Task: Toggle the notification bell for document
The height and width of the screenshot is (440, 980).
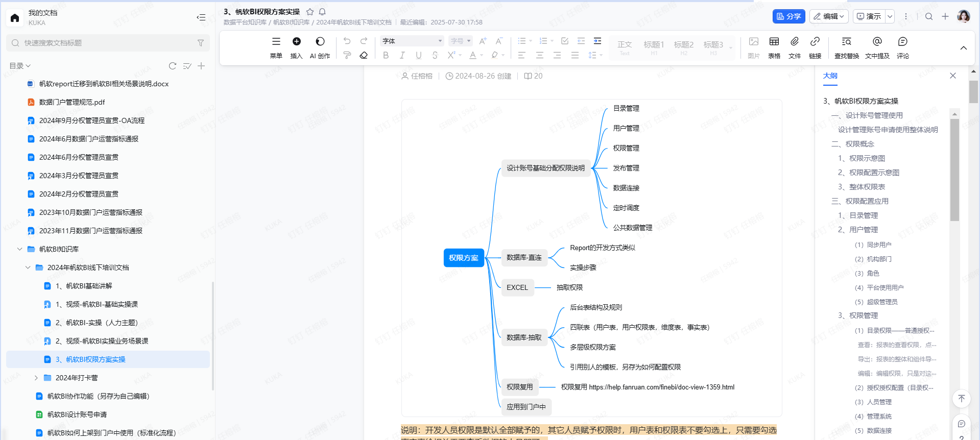Action: (x=322, y=12)
